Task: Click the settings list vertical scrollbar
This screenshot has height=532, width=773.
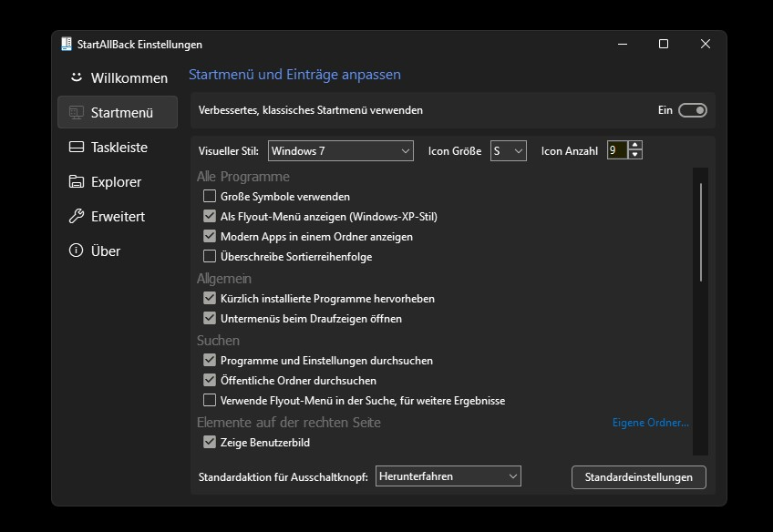Action: point(700,232)
